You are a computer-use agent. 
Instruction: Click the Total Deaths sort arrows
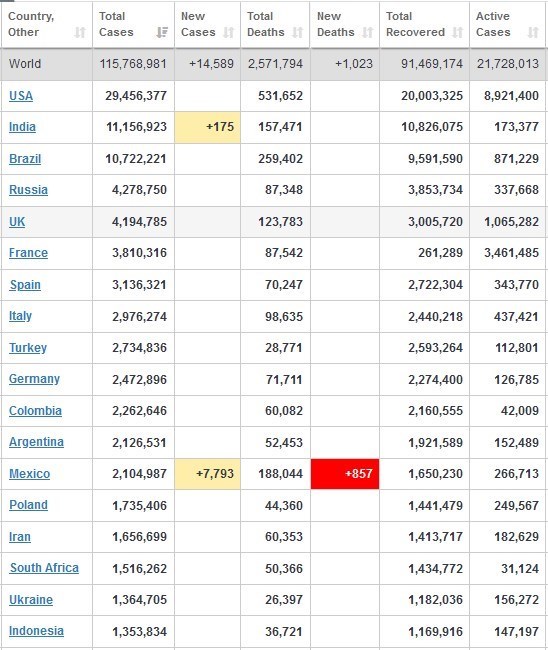[298, 32]
